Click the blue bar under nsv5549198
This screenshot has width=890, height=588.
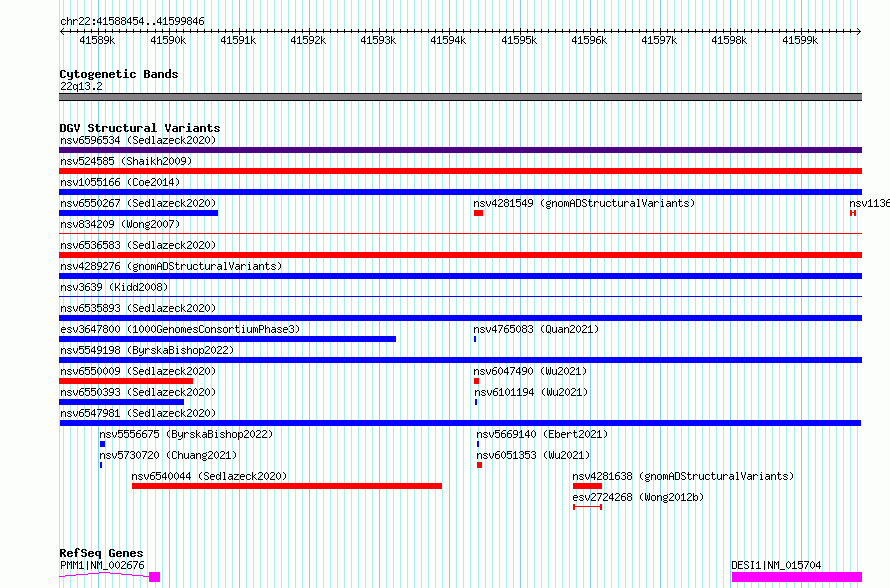(460, 360)
